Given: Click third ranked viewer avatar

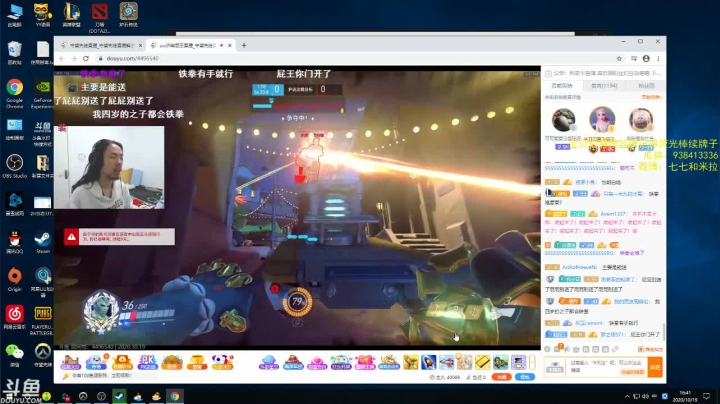Looking at the screenshot, I should (x=641, y=120).
